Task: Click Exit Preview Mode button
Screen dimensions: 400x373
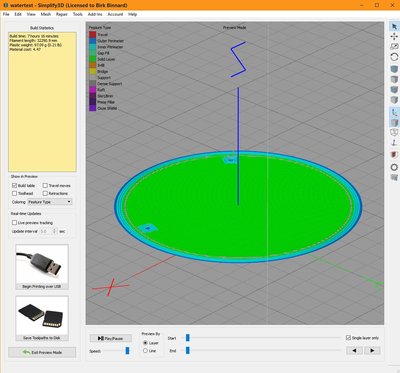Action: pyautogui.click(x=42, y=352)
